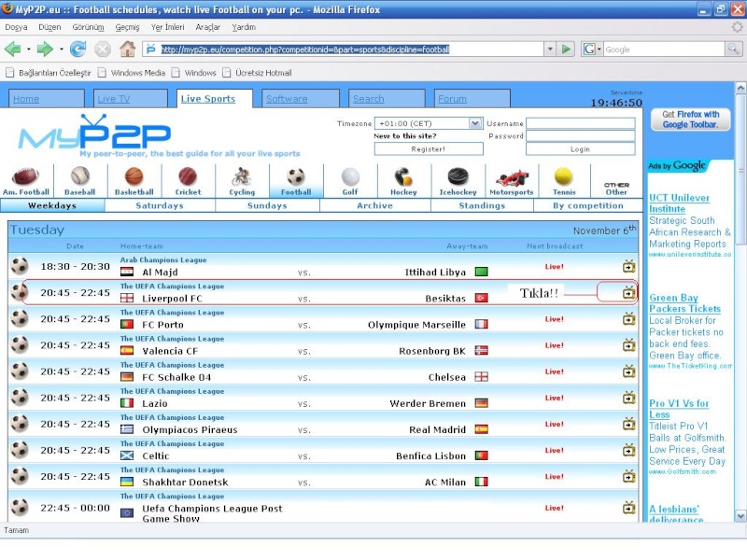Click the Firefox Forward arrow
Screen dimensions: 747x560
45,49
